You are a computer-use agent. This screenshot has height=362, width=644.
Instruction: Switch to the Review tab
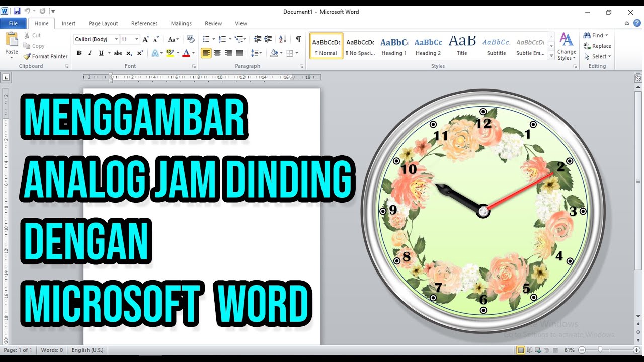pos(213,23)
